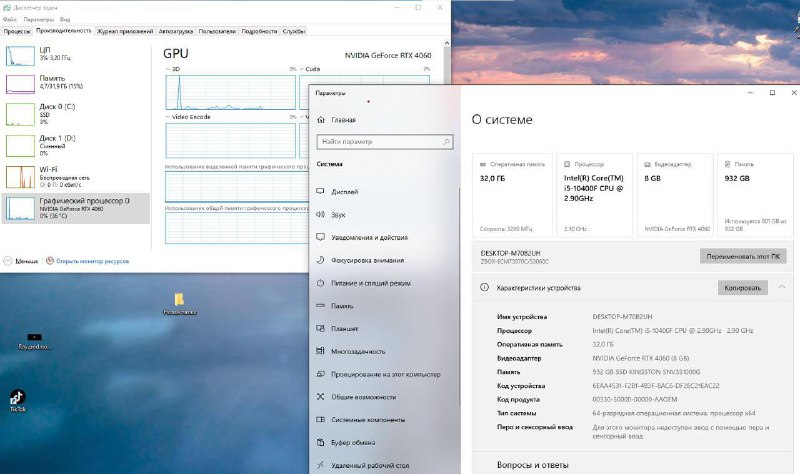Click the Память 932 GB storage card
Viewport: 800px width, 474px height.
(755, 195)
